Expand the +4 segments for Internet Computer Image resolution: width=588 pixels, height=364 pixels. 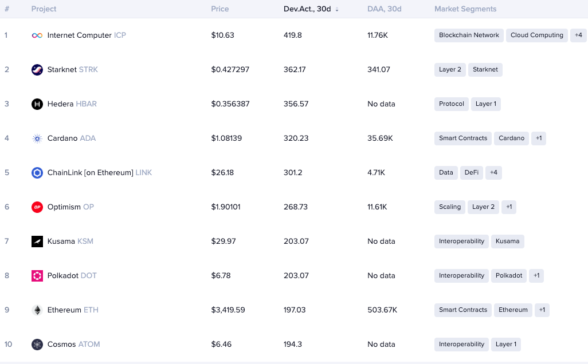click(x=578, y=35)
